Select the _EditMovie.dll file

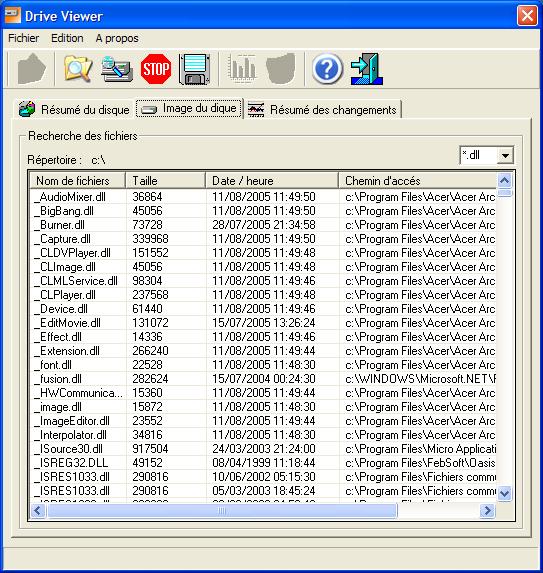pyautogui.click(x=67, y=323)
